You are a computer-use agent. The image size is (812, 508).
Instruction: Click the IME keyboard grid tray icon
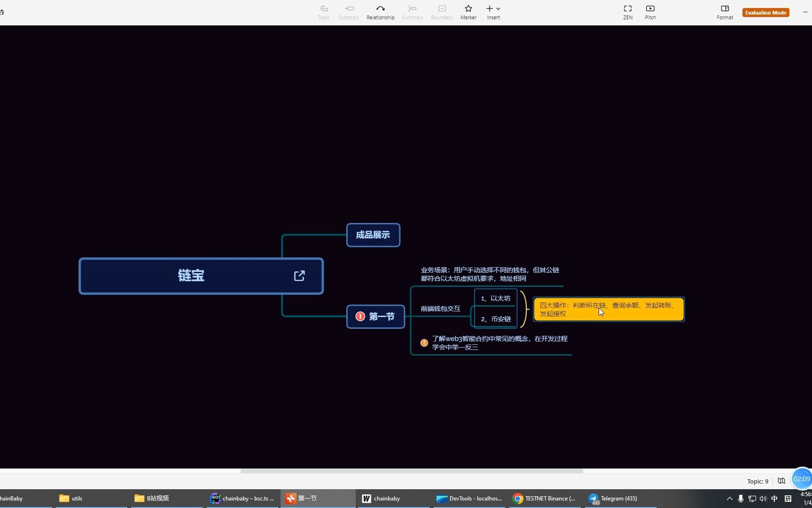tap(788, 499)
